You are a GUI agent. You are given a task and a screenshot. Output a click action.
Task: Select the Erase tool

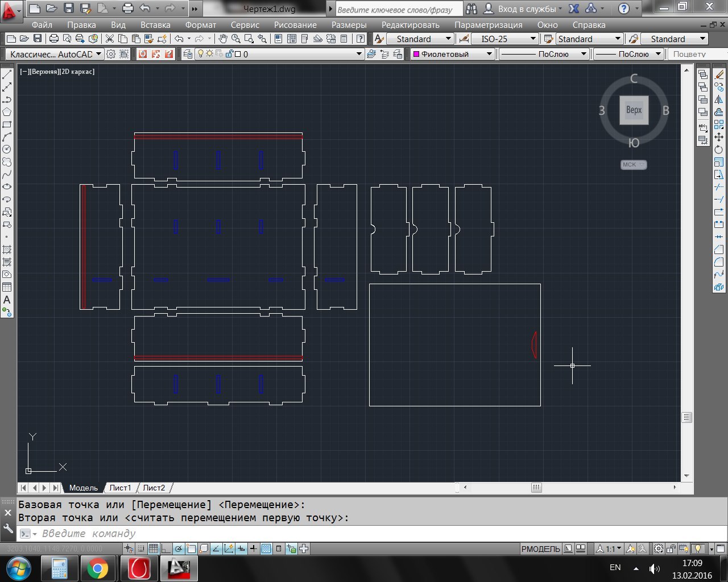pyautogui.click(x=719, y=74)
